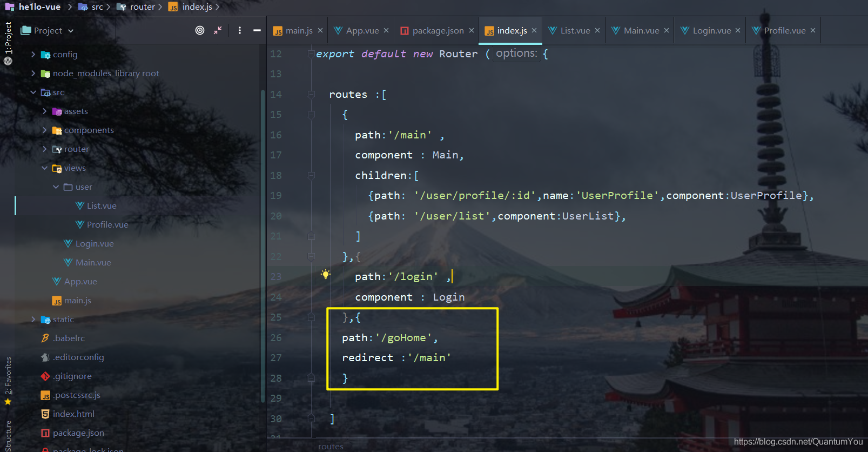This screenshot has width=868, height=452.
Task: Click line number 26 in the gutter
Action: click(x=276, y=337)
